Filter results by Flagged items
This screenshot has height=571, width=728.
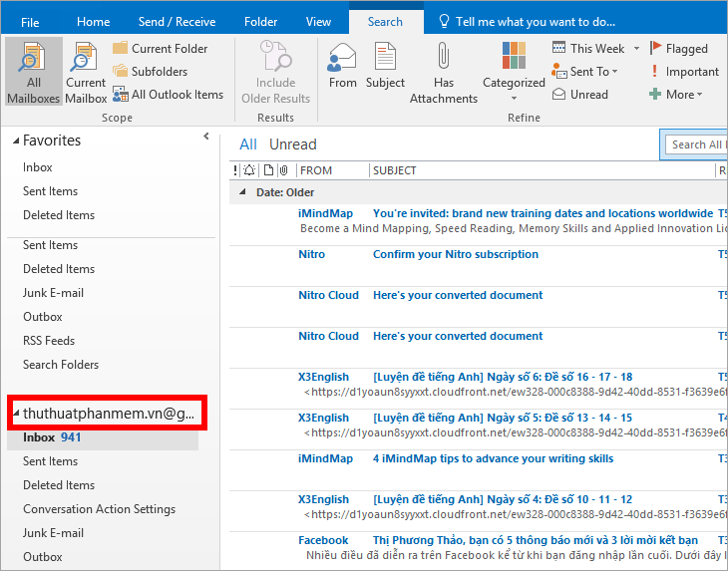tap(679, 48)
